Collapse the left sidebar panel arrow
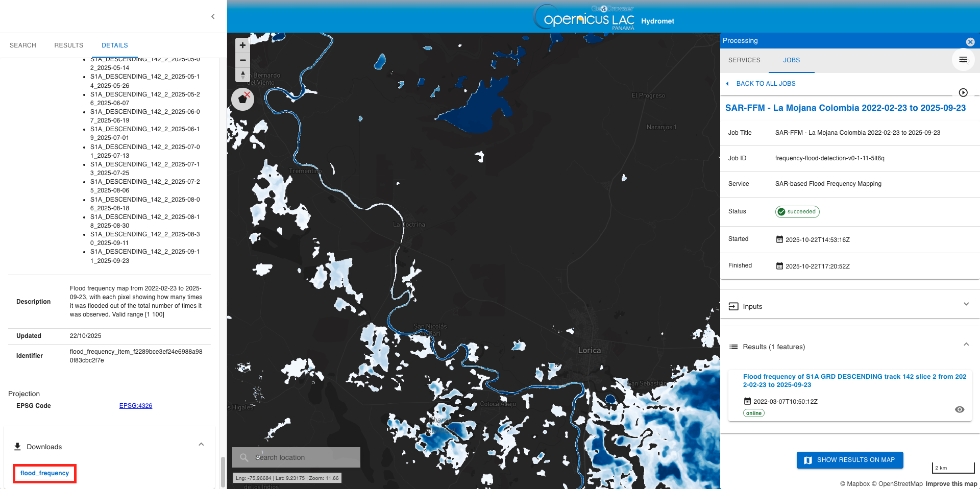This screenshot has width=980, height=489. point(213,16)
